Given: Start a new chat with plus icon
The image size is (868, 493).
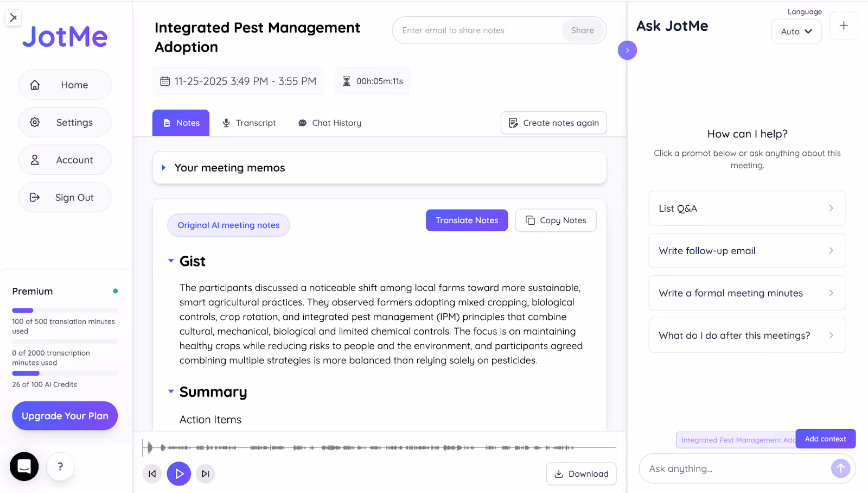Looking at the screenshot, I should pos(844,26).
